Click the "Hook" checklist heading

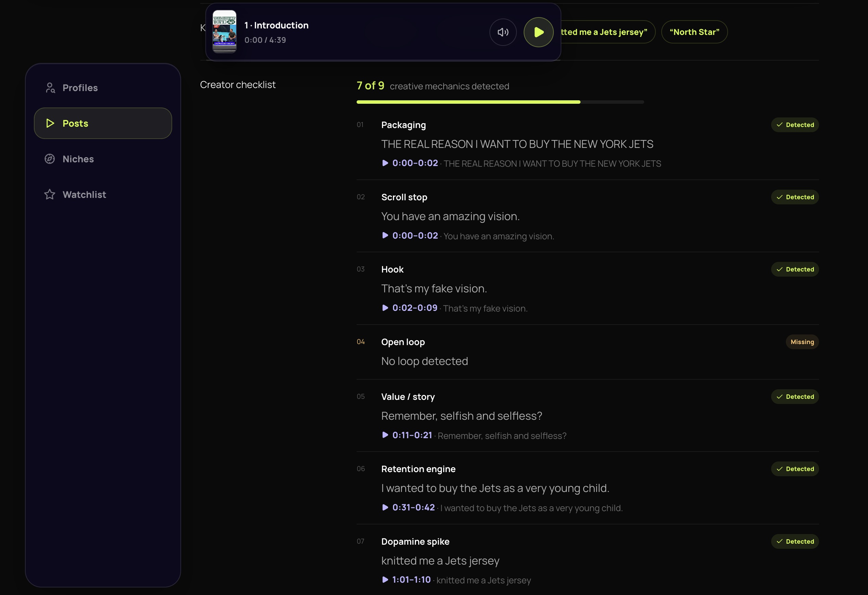[392, 269]
